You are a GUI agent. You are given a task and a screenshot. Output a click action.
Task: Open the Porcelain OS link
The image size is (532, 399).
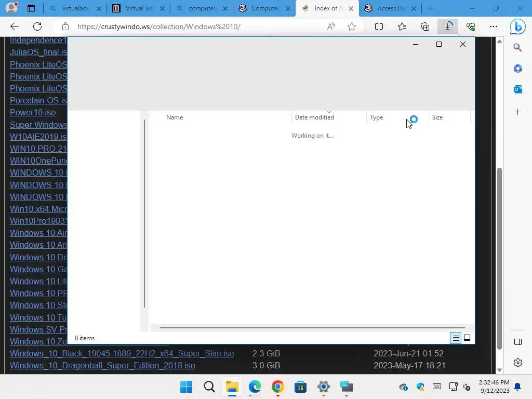pos(38,100)
